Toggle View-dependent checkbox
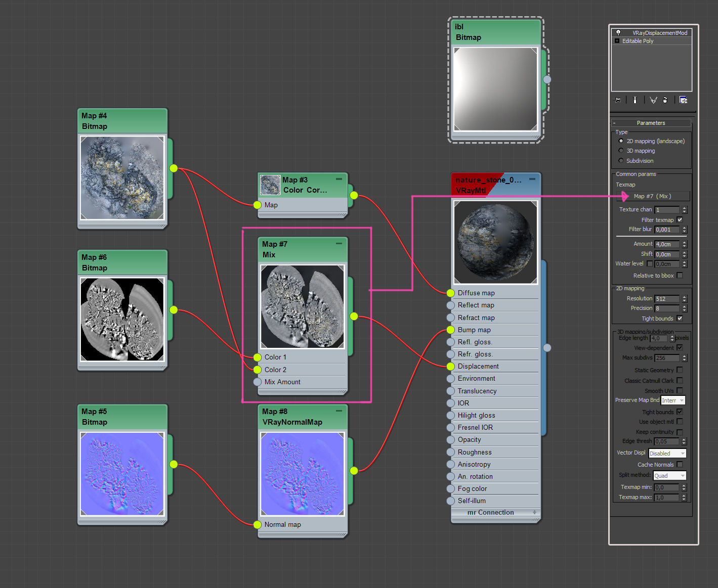The height and width of the screenshot is (588, 718). coord(680,347)
